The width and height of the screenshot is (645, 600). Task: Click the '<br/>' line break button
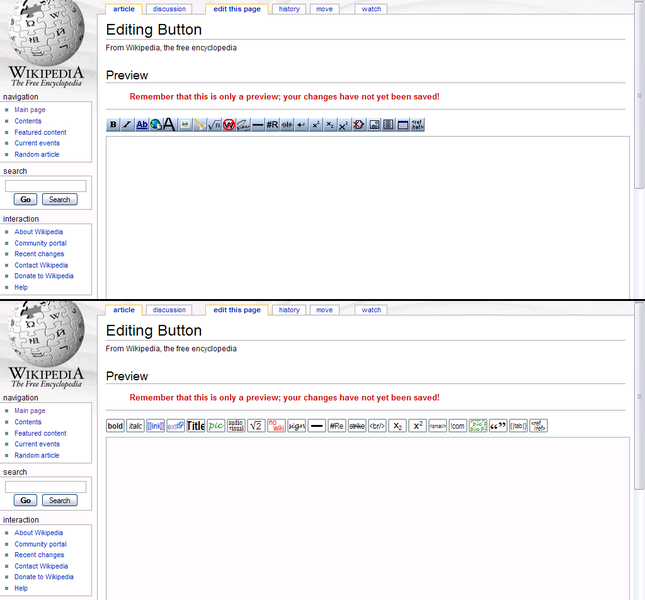[377, 426]
